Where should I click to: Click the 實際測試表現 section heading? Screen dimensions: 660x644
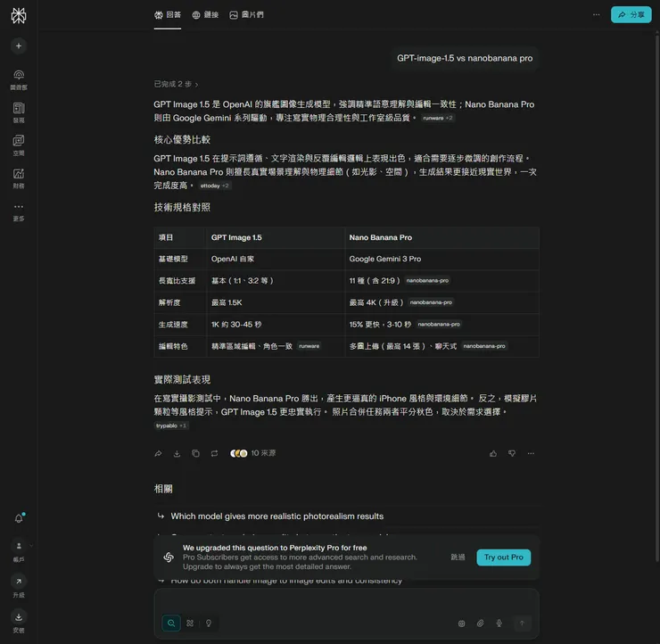182,380
